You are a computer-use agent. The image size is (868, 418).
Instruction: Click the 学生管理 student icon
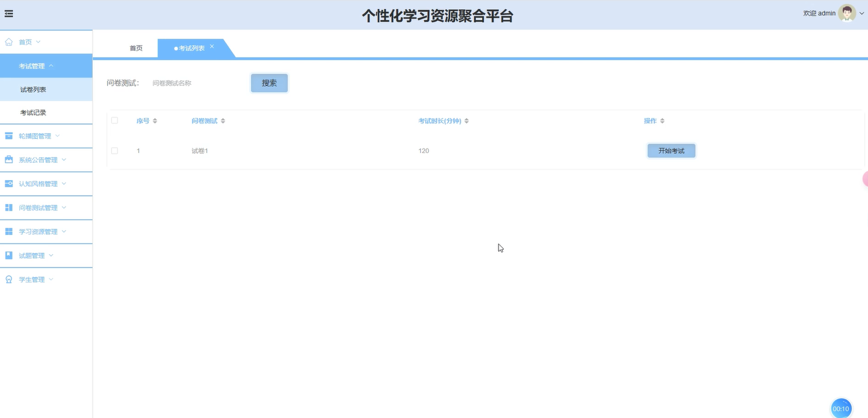point(8,279)
